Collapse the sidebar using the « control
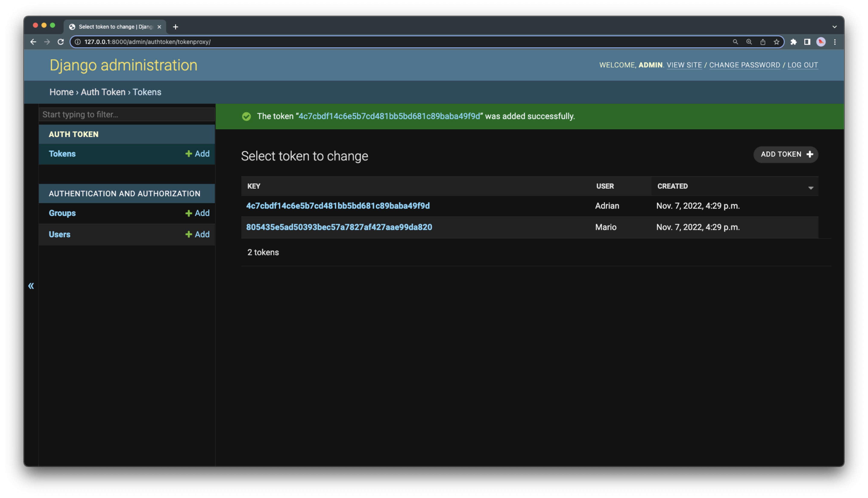 click(31, 286)
